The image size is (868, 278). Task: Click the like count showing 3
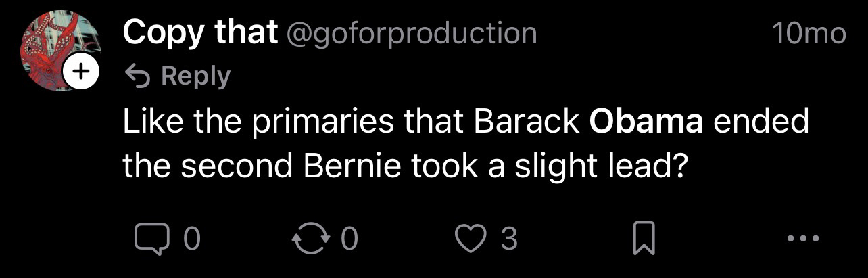[509, 239]
